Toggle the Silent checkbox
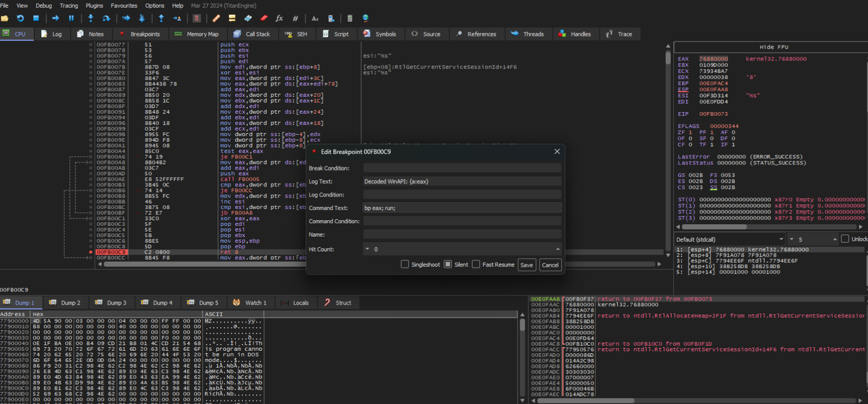The height and width of the screenshot is (404, 868). [448, 264]
